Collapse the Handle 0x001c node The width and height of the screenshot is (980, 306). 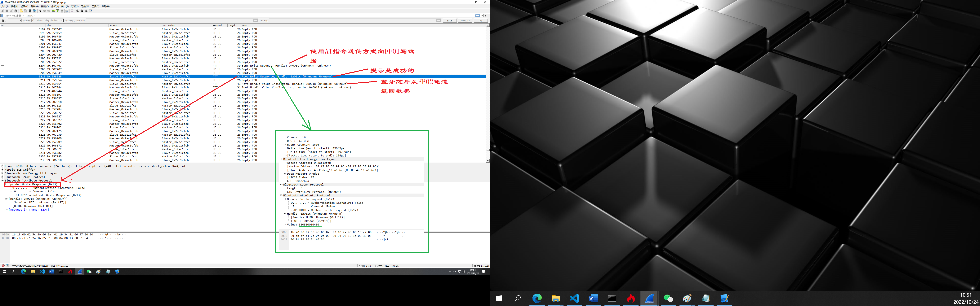tap(6, 199)
